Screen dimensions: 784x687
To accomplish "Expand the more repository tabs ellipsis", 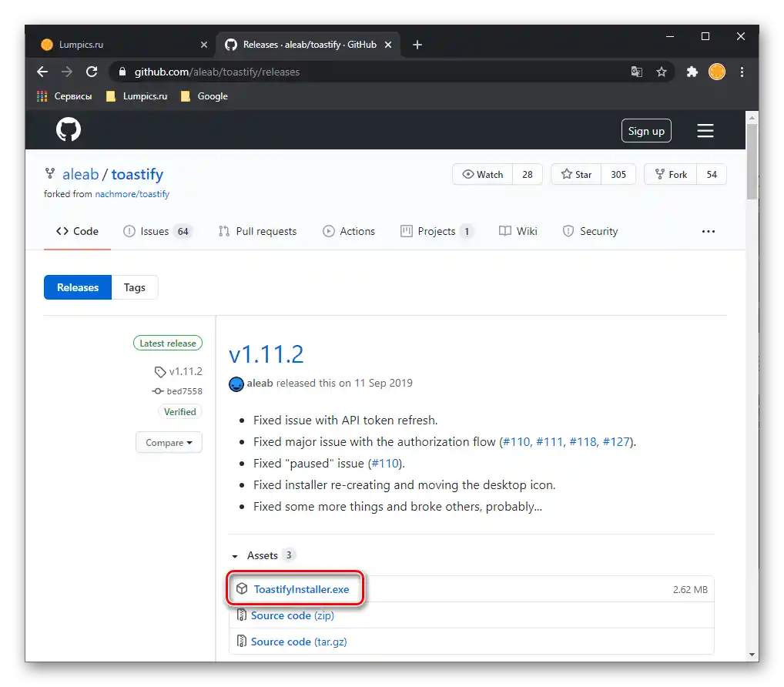I will pyautogui.click(x=708, y=232).
